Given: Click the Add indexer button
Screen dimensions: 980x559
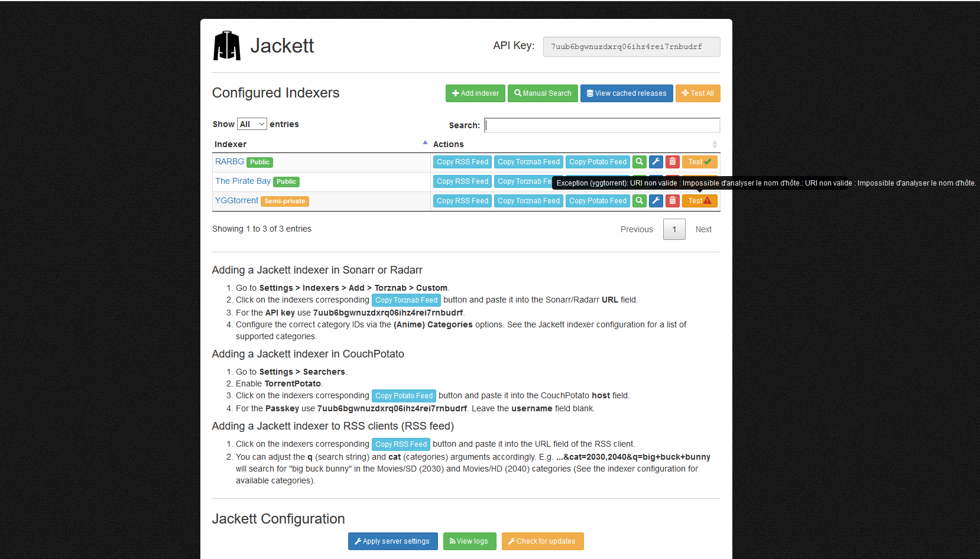Looking at the screenshot, I should pos(475,93).
